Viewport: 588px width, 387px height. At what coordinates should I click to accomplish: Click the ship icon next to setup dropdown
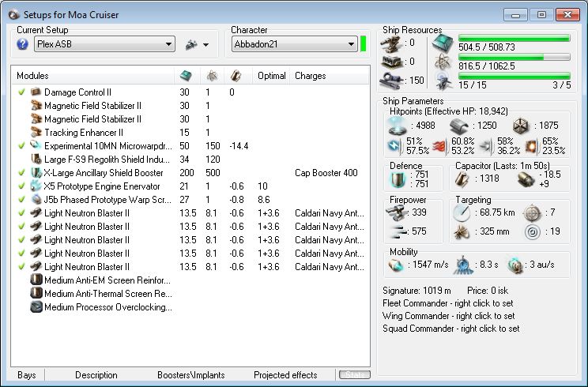point(190,45)
